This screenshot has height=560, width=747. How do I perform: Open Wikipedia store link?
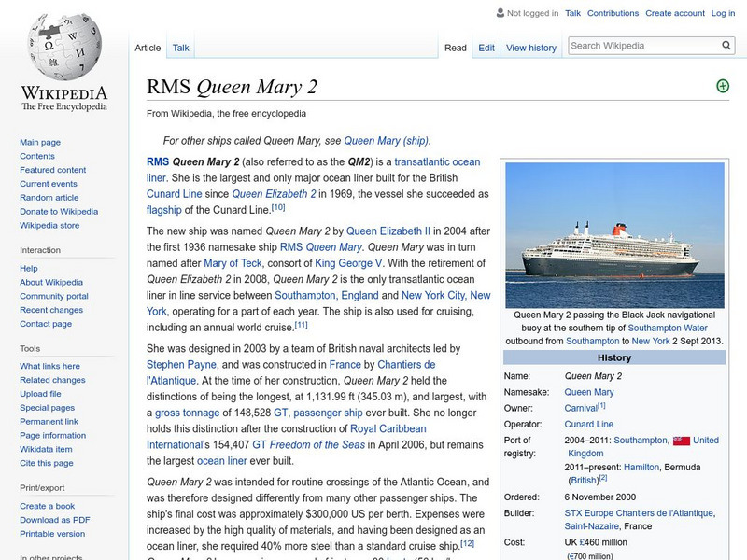pyautogui.click(x=49, y=225)
